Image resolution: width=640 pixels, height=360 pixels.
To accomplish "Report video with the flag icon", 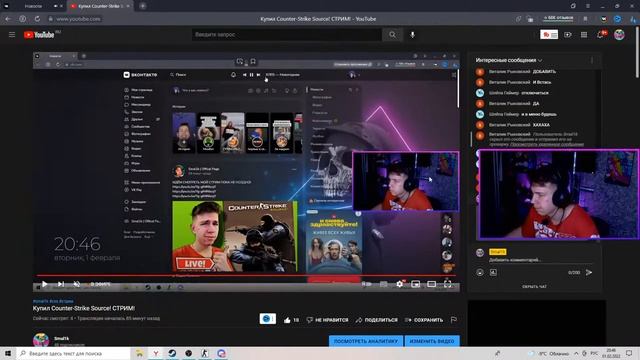I will pos(453,320).
